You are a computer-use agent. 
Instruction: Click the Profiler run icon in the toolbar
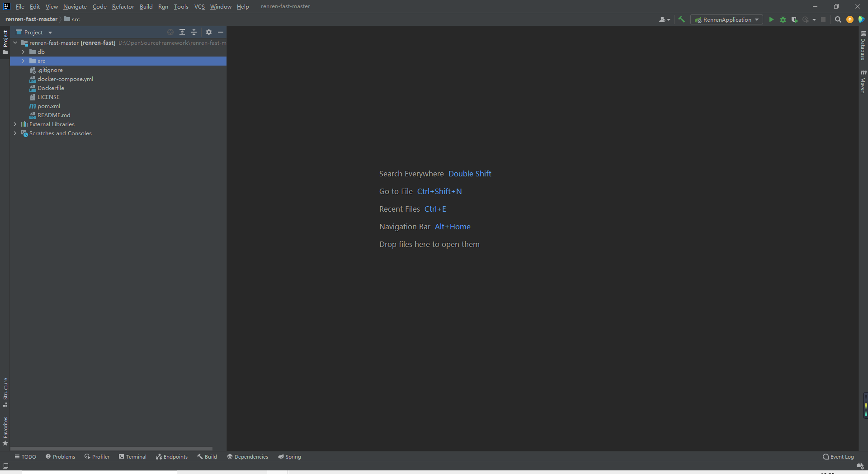(806, 19)
